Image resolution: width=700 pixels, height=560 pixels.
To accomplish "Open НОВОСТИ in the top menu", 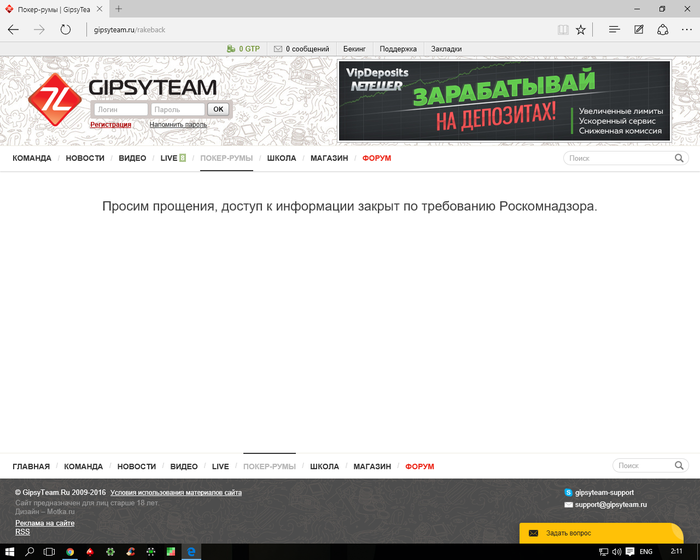I will (x=85, y=158).
